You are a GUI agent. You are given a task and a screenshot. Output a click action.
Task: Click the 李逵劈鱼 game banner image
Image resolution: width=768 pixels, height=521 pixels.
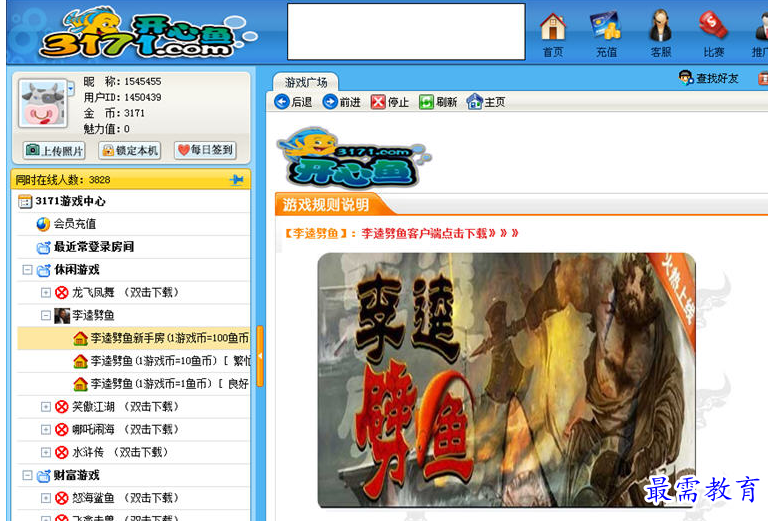[506, 380]
